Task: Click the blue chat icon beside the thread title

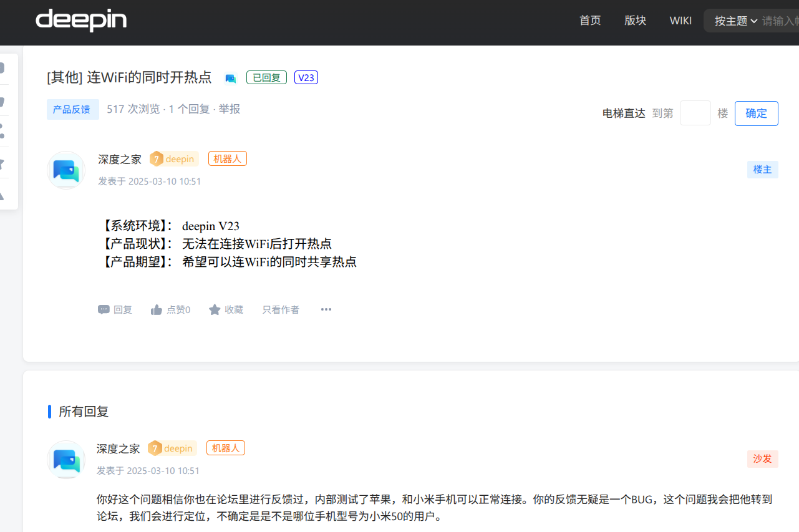Action: 231,79
